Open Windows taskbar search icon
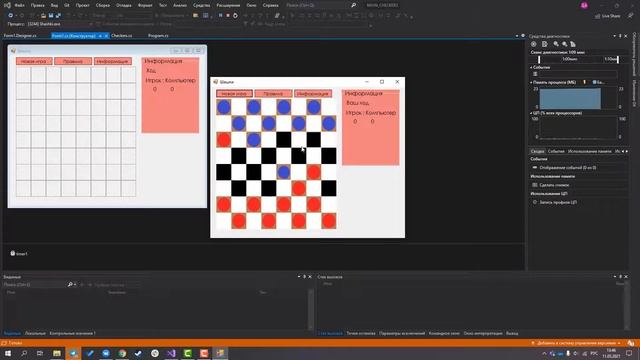This screenshot has width=640, height=360. click(x=24, y=353)
